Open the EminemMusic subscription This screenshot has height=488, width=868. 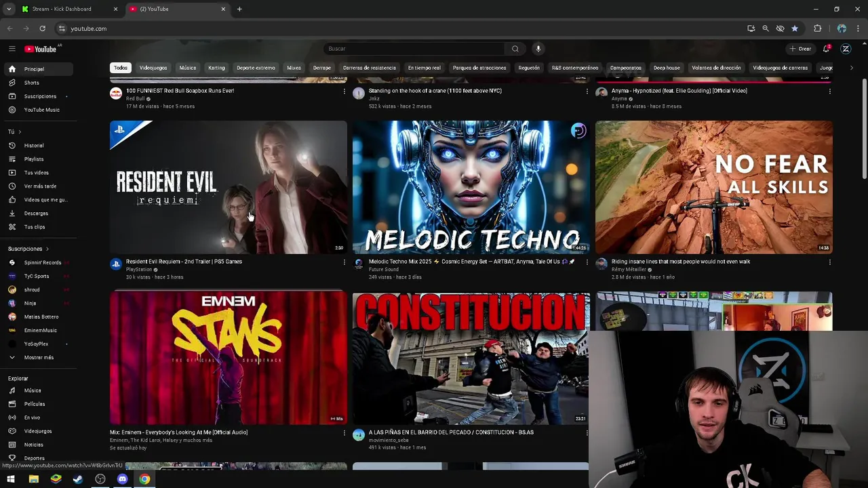click(x=38, y=330)
